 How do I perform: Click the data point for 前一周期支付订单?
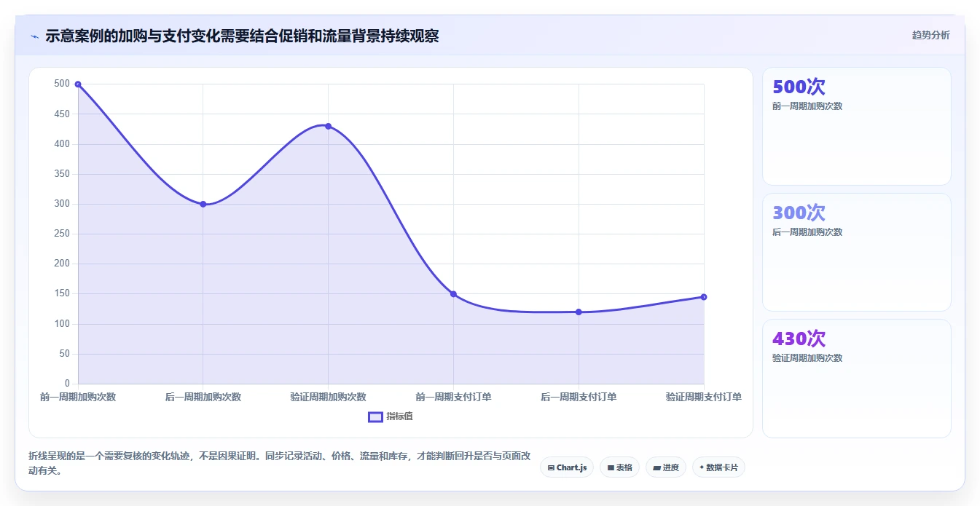(453, 294)
